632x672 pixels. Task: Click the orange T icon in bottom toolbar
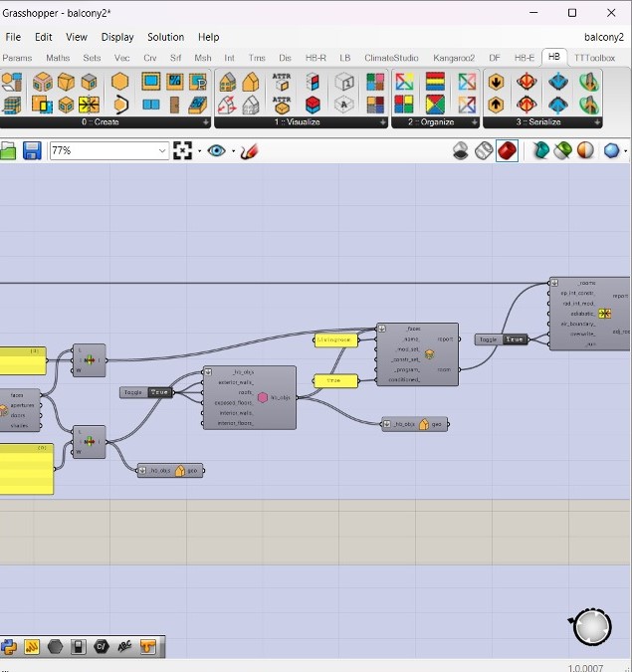[147, 646]
